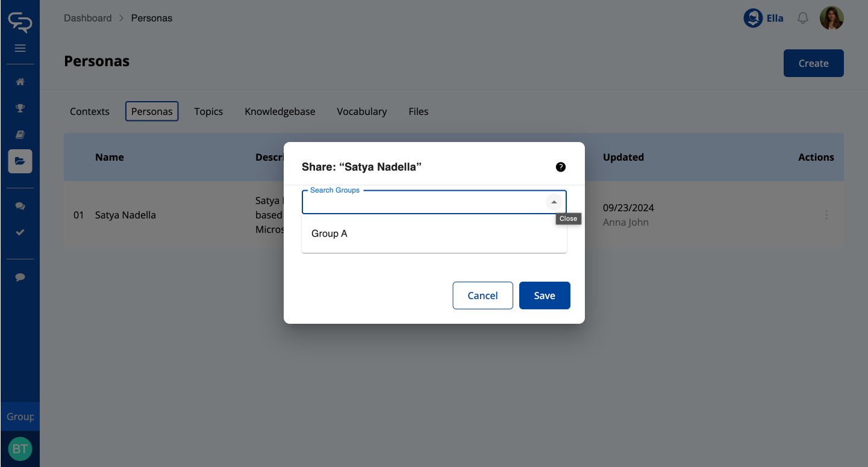Screen dimensions: 868x467
Task: Click the help question mark icon
Action: pos(560,167)
